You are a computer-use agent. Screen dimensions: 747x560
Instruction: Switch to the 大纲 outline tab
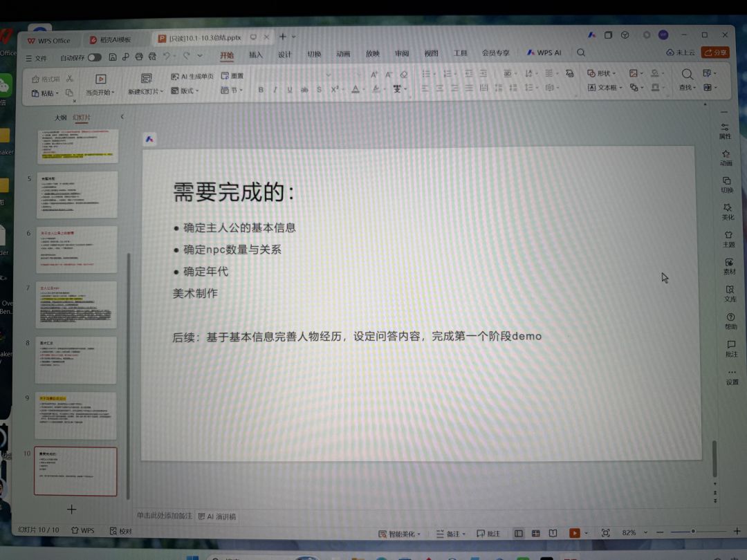60,118
